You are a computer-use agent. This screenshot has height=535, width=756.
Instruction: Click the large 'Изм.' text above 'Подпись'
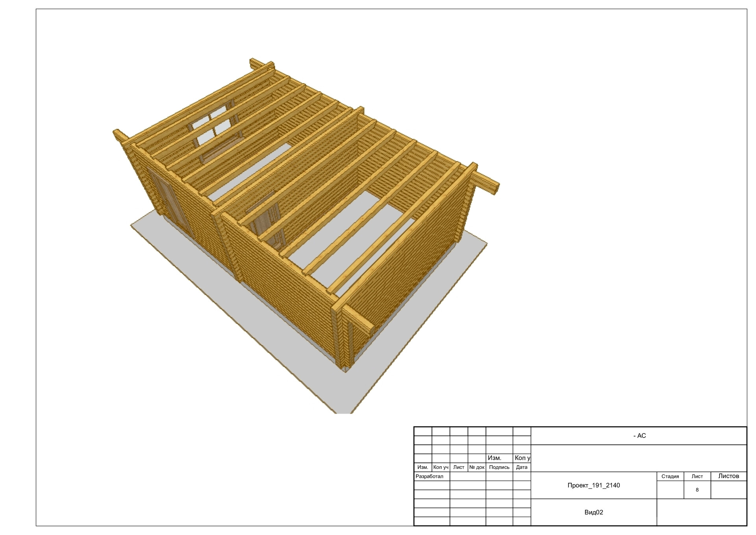494,458
